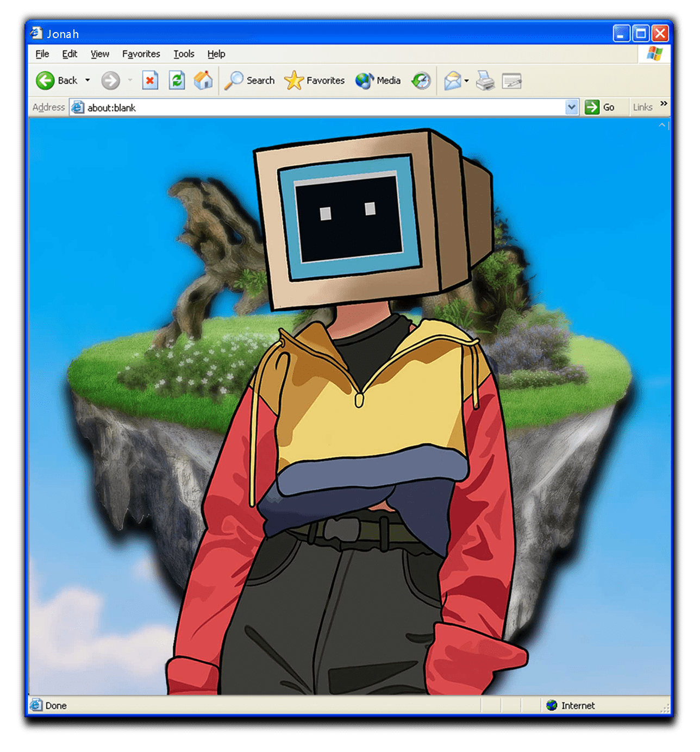This screenshot has width=700, height=752.
Task: Open the View menu
Action: 100,54
